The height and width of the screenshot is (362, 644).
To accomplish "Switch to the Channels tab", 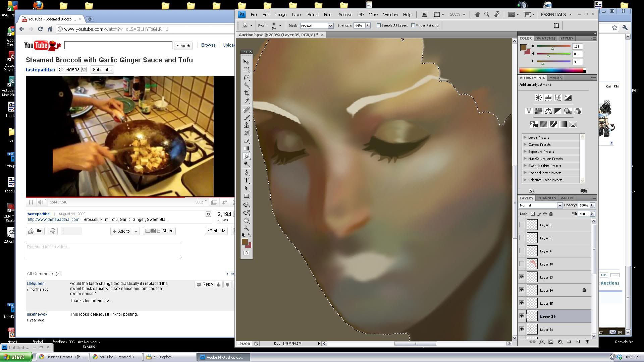I will 546,198.
